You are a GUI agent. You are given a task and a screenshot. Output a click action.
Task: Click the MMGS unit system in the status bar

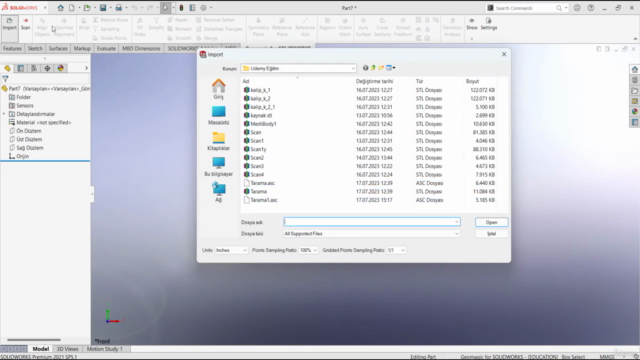point(607,357)
